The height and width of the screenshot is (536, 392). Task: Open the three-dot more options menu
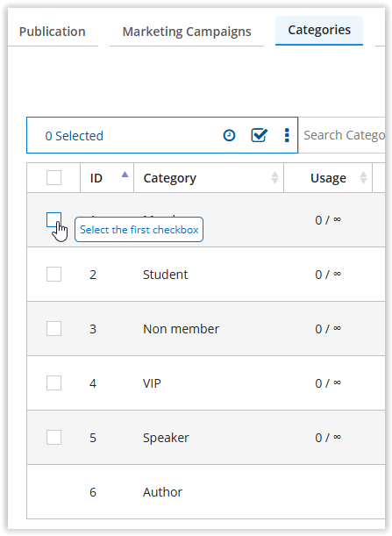point(287,135)
